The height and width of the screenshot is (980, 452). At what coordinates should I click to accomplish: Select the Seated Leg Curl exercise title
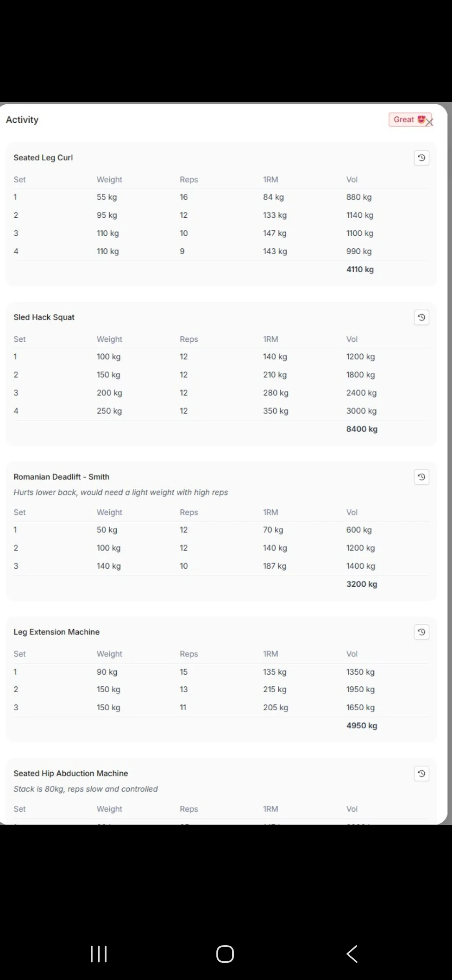(x=43, y=157)
